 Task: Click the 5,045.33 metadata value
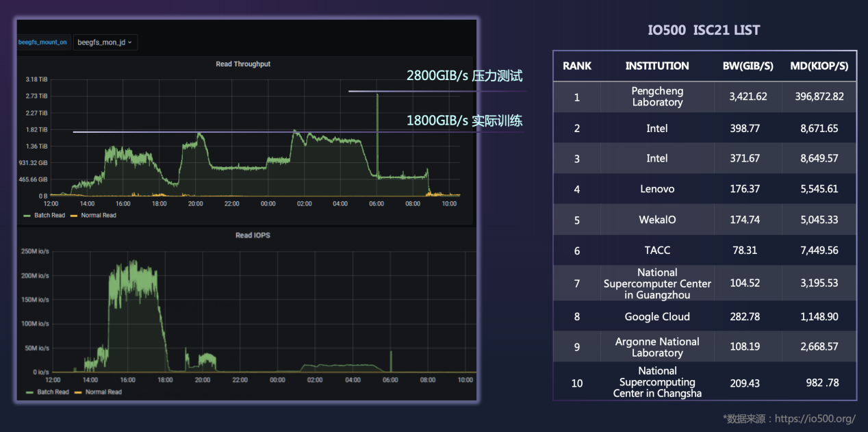819,220
